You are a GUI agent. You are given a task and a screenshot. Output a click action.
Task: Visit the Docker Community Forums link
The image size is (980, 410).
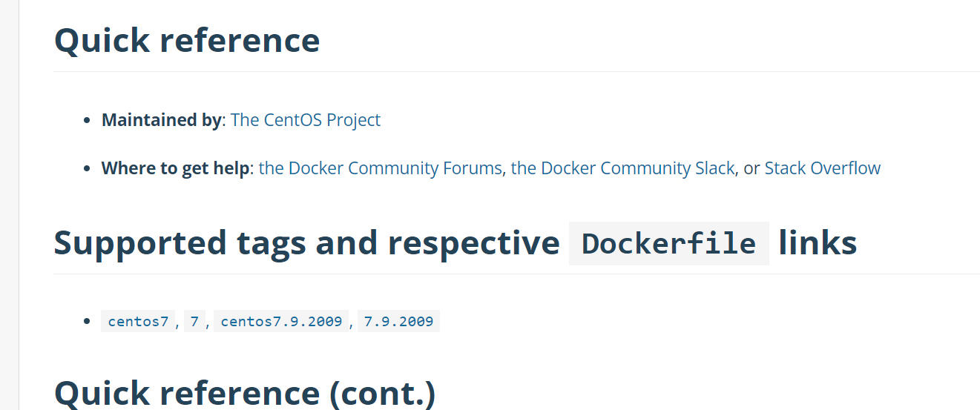(x=380, y=168)
